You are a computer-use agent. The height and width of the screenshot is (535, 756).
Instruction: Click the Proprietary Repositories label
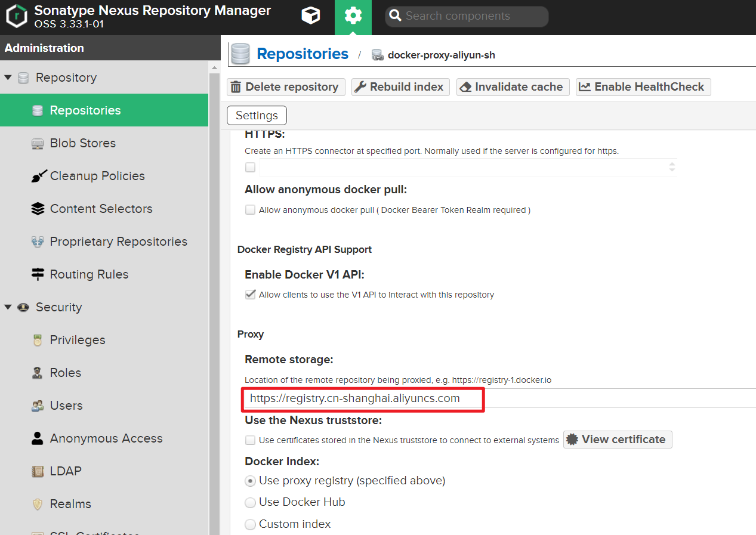click(119, 242)
